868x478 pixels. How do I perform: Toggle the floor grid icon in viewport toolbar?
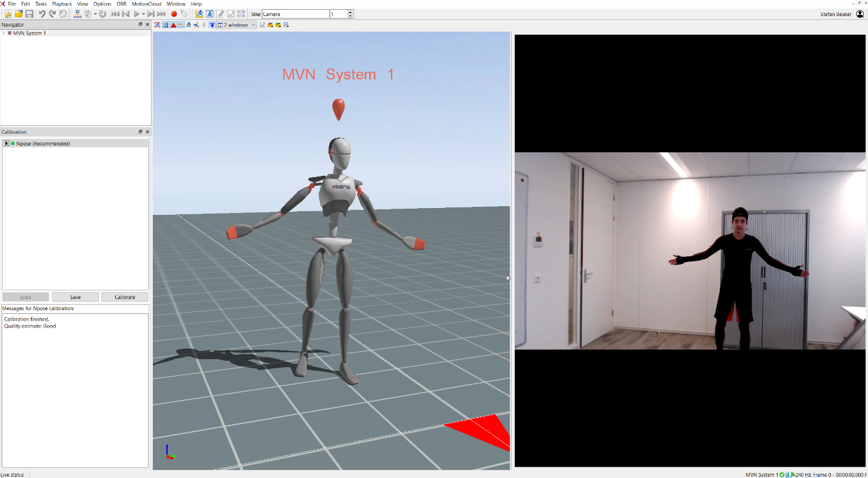coord(165,25)
